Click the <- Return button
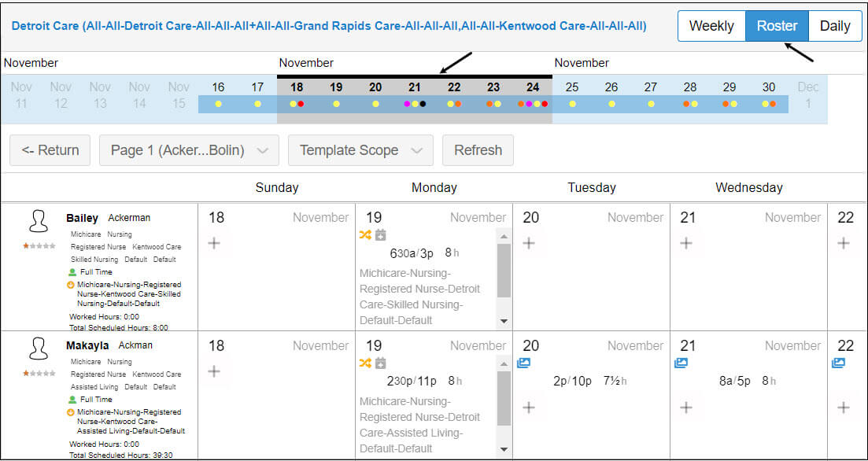This screenshot has width=868, height=461. [x=50, y=150]
